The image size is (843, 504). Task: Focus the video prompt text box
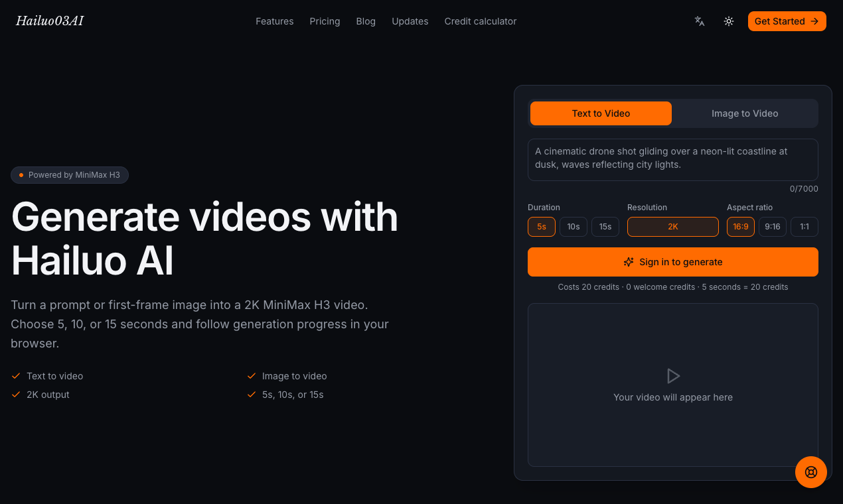click(673, 160)
